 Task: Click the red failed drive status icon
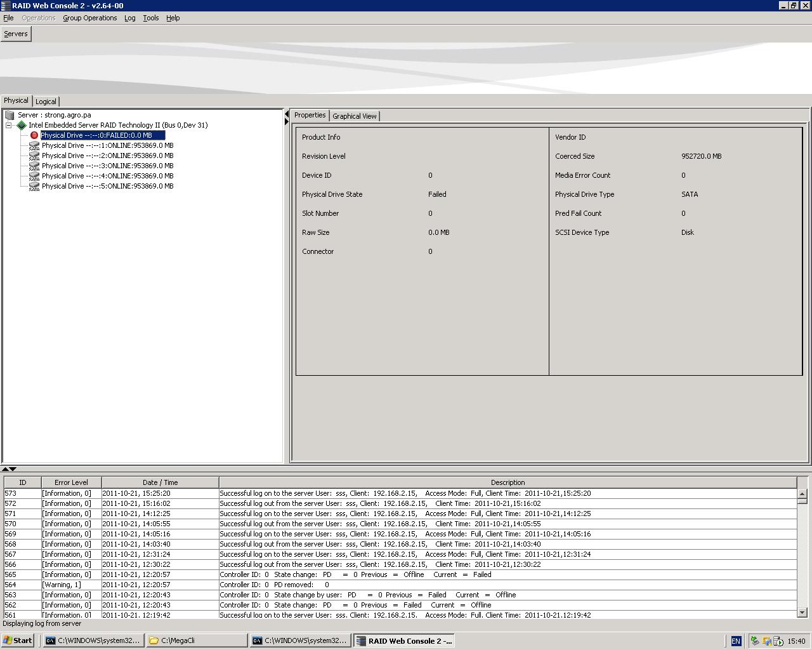34,135
